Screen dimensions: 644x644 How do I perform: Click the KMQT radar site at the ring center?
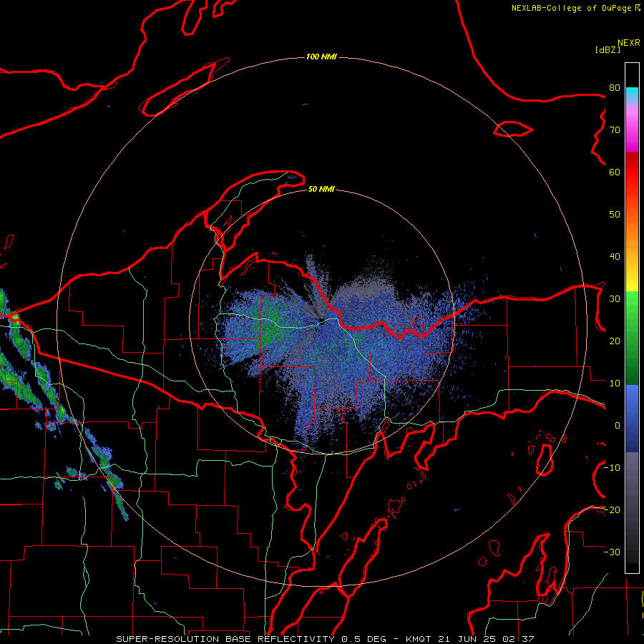(321, 321)
